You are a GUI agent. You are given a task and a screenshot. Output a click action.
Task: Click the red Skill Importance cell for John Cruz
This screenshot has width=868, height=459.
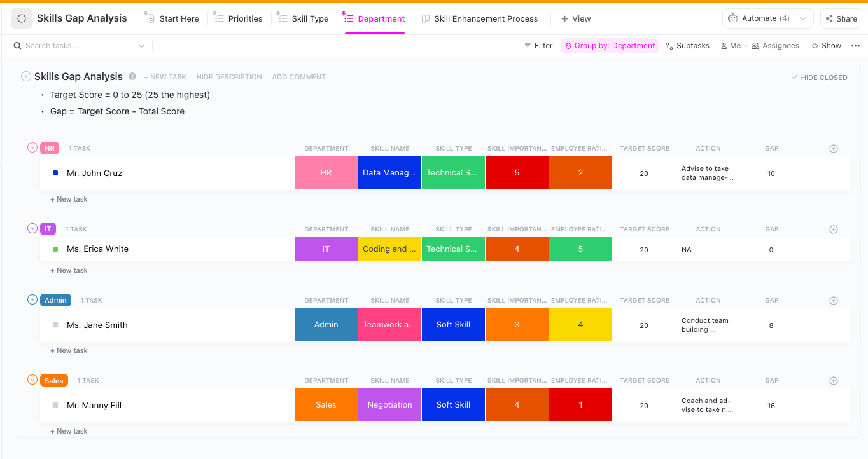coord(517,173)
